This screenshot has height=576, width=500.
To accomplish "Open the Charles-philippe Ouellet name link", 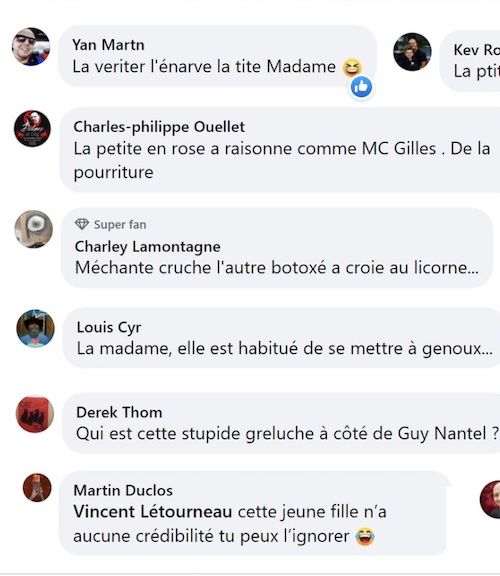I will pos(159,127).
